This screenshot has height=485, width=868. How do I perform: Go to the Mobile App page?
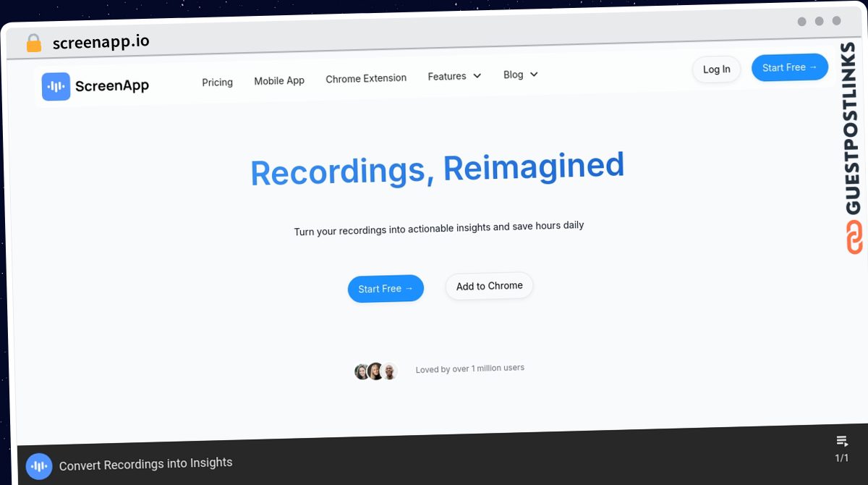(x=279, y=80)
